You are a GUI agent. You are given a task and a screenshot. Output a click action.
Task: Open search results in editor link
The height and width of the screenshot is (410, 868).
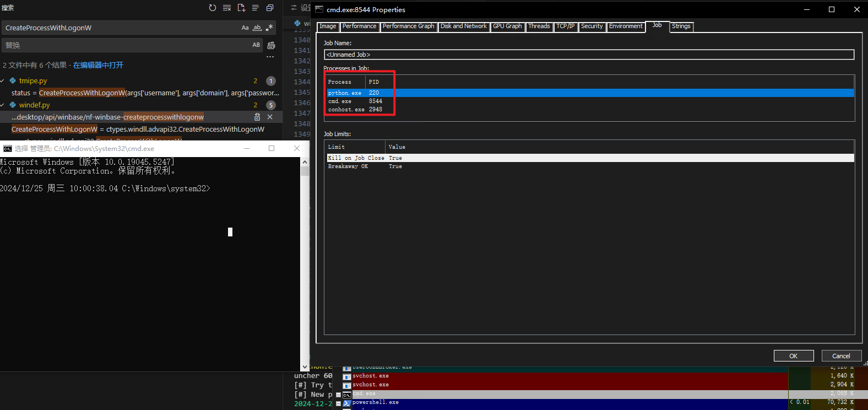(98, 65)
